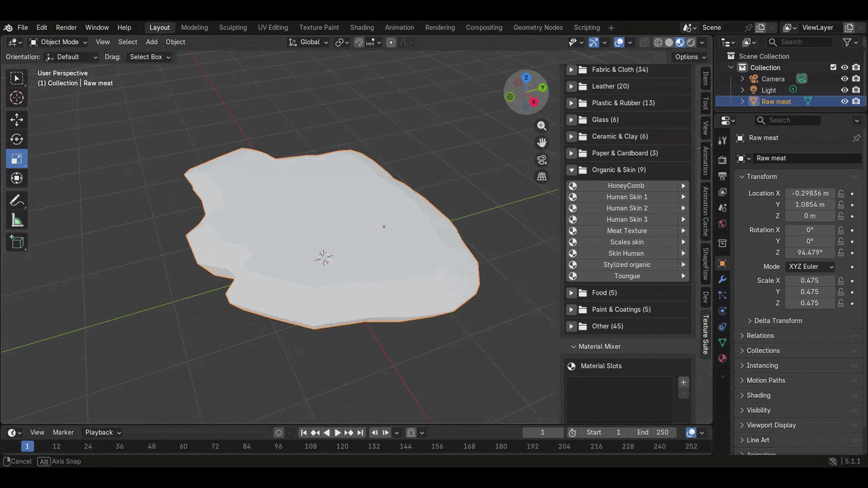Expand the Relations panel
This screenshot has width=868, height=488.
760,335
